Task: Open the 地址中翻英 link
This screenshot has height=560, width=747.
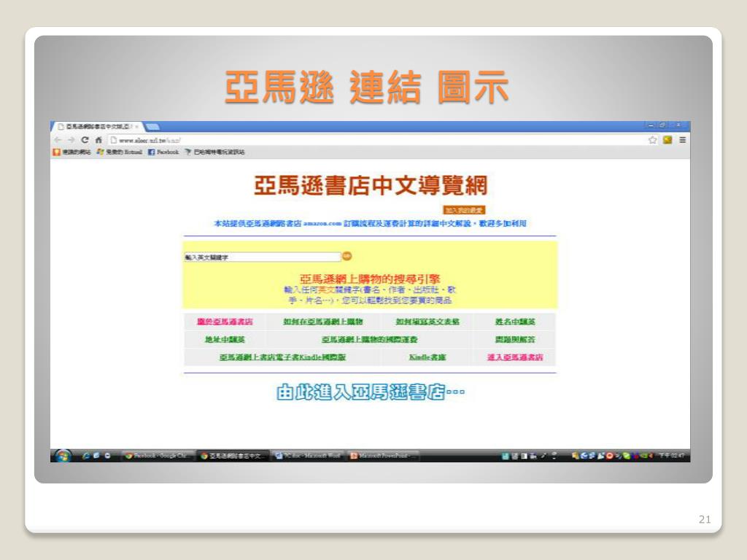Action: coord(225,340)
